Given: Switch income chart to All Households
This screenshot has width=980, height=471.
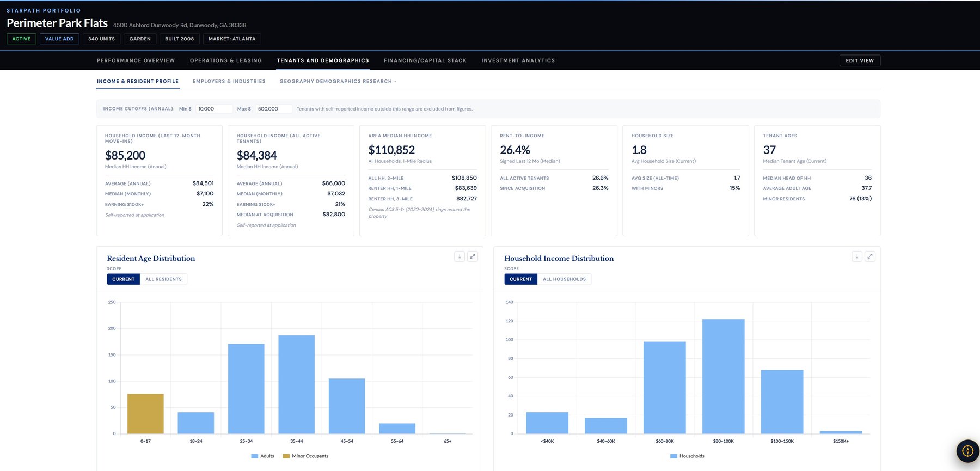Looking at the screenshot, I should (x=564, y=279).
